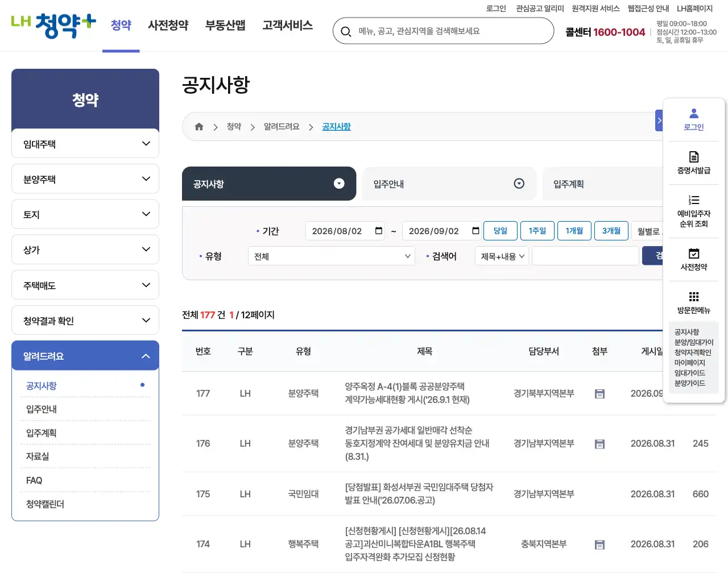Click 원격지원 서비스 top link
The height and width of the screenshot is (582, 728).
tap(595, 9)
